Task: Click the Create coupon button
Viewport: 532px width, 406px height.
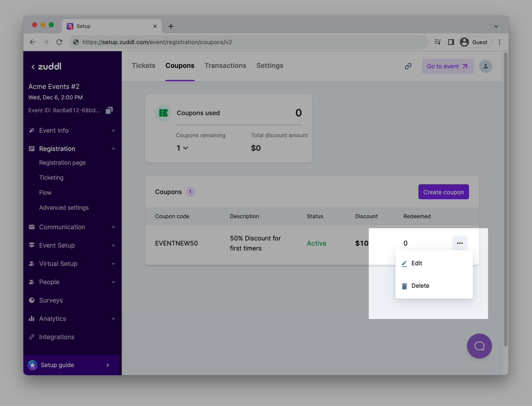Action: [x=443, y=192]
